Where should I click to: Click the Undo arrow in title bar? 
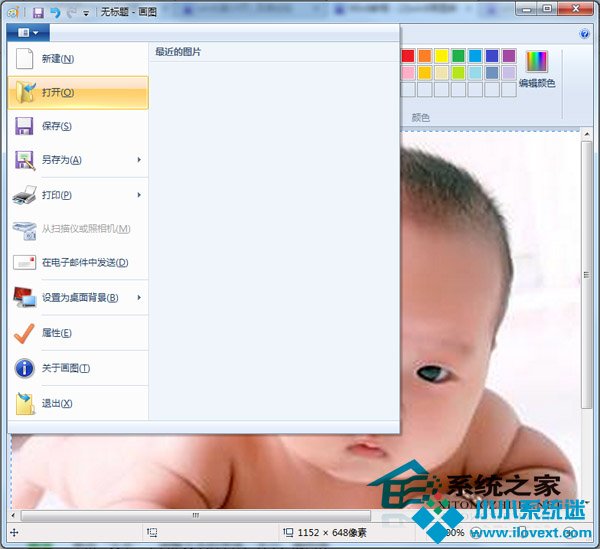pyautogui.click(x=55, y=13)
